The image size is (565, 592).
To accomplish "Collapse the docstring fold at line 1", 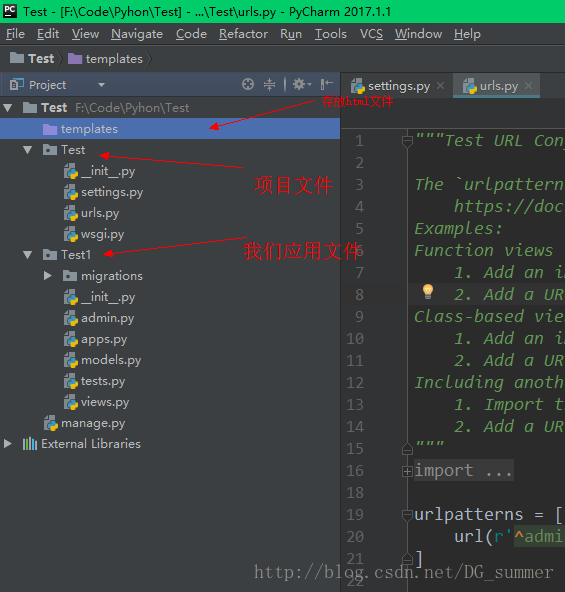I will 407,141.
